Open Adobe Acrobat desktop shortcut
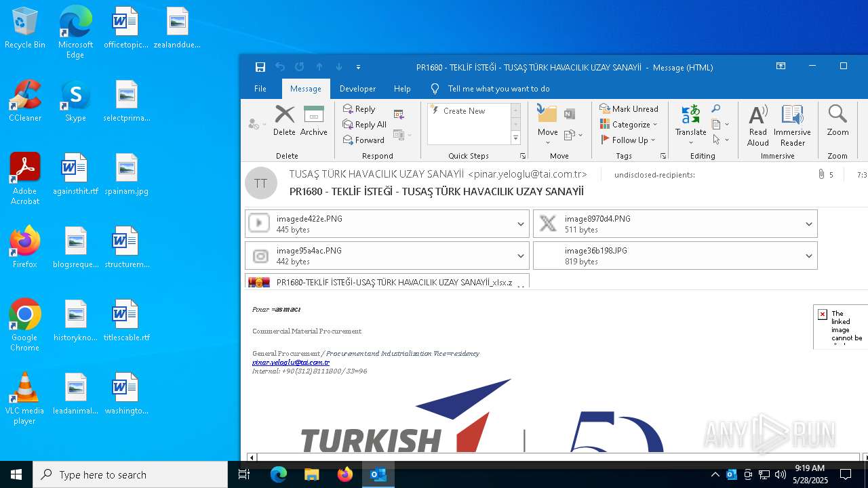This screenshot has width=868, height=488. coord(25,179)
